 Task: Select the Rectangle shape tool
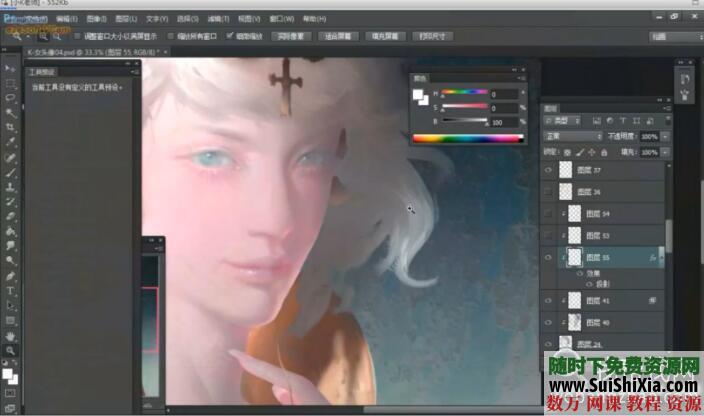10,320
